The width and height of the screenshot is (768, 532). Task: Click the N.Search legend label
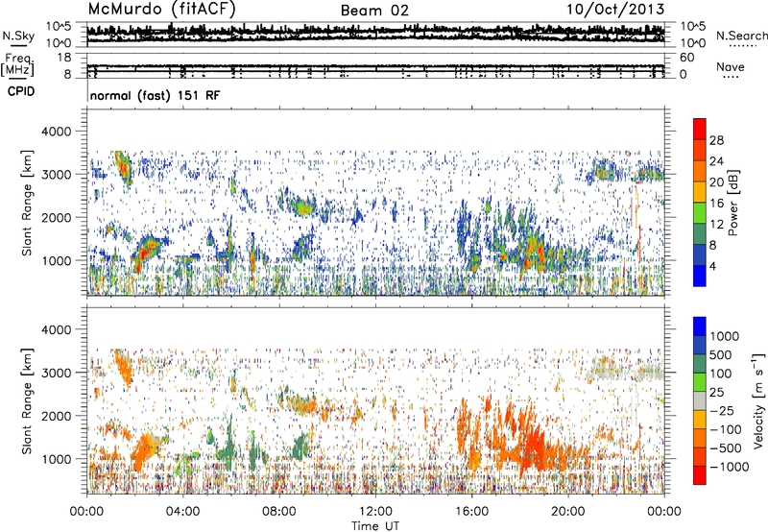[741, 36]
